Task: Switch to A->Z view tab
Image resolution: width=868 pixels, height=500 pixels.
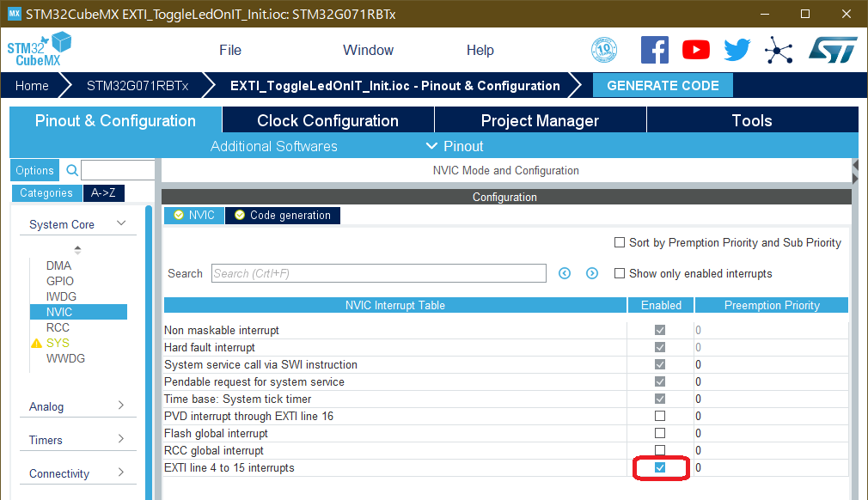Action: [103, 193]
